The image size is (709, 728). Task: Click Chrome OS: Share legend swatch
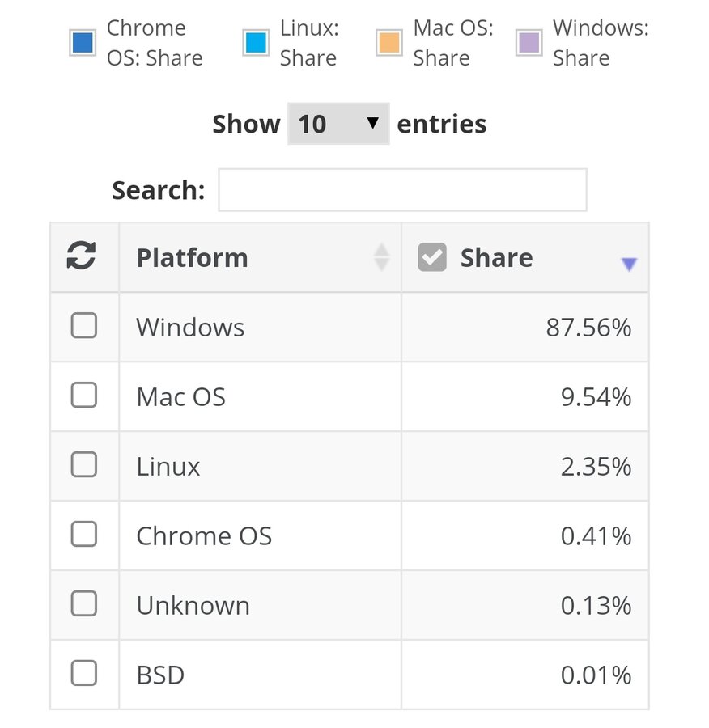[x=83, y=43]
